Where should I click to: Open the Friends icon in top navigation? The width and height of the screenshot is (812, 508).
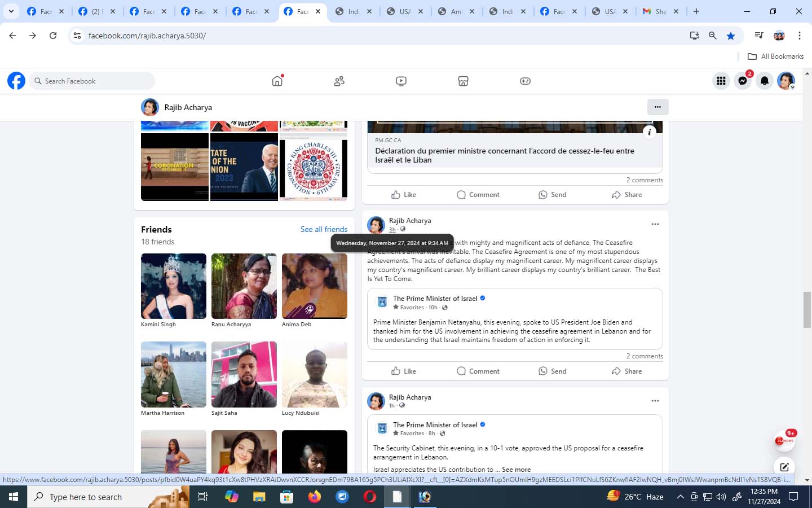(x=339, y=81)
